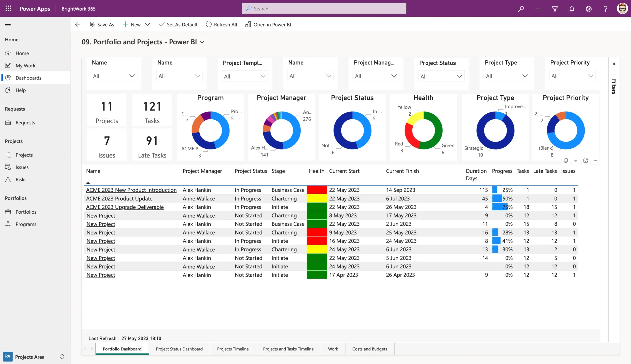
Task: Click the expand icon in project table toolbar
Action: coord(585,161)
